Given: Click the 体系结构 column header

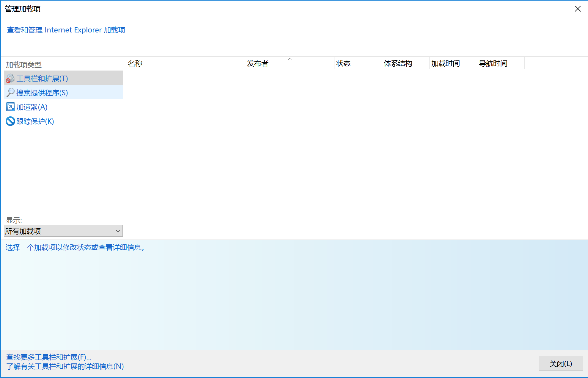Looking at the screenshot, I should pos(398,63).
